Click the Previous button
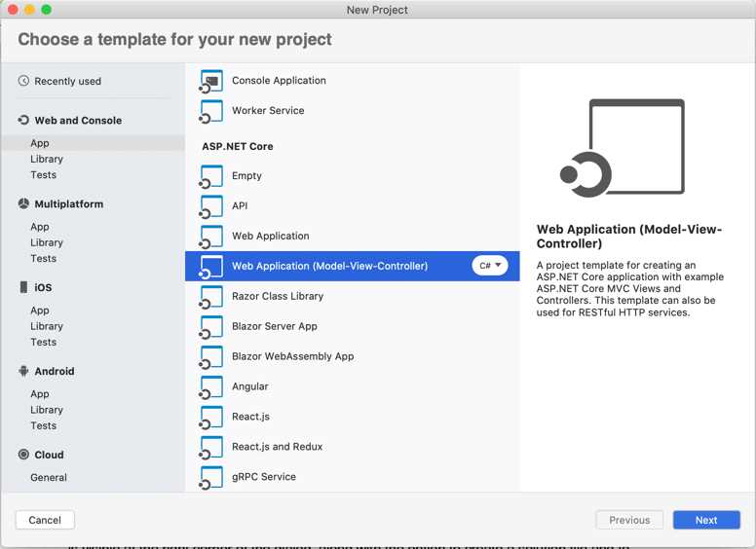Image resolution: width=756 pixels, height=549 pixels. coord(629,520)
